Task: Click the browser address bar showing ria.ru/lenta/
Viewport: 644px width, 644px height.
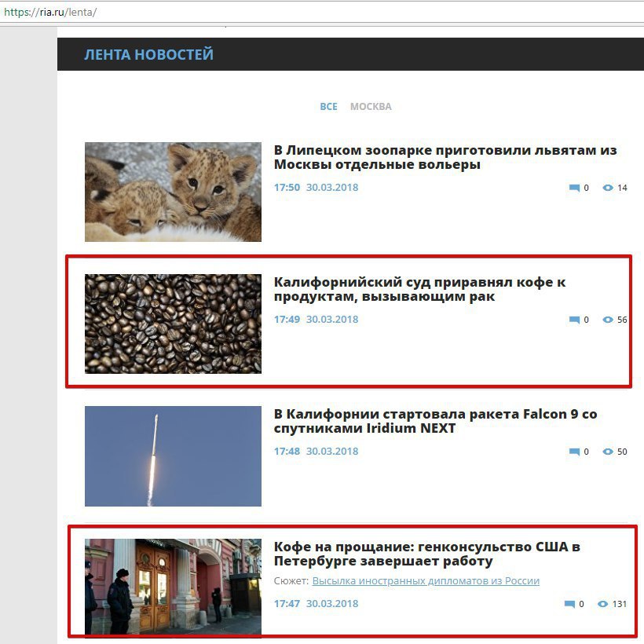Action: pos(322,12)
